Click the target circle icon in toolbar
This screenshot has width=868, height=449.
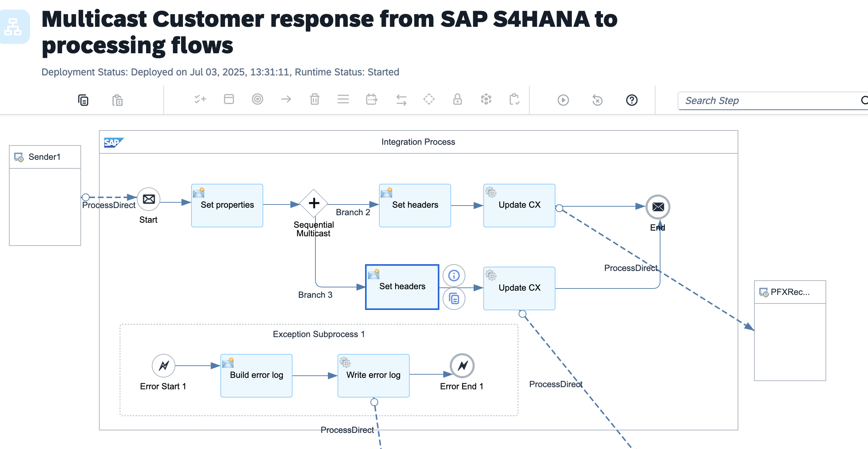[257, 99]
